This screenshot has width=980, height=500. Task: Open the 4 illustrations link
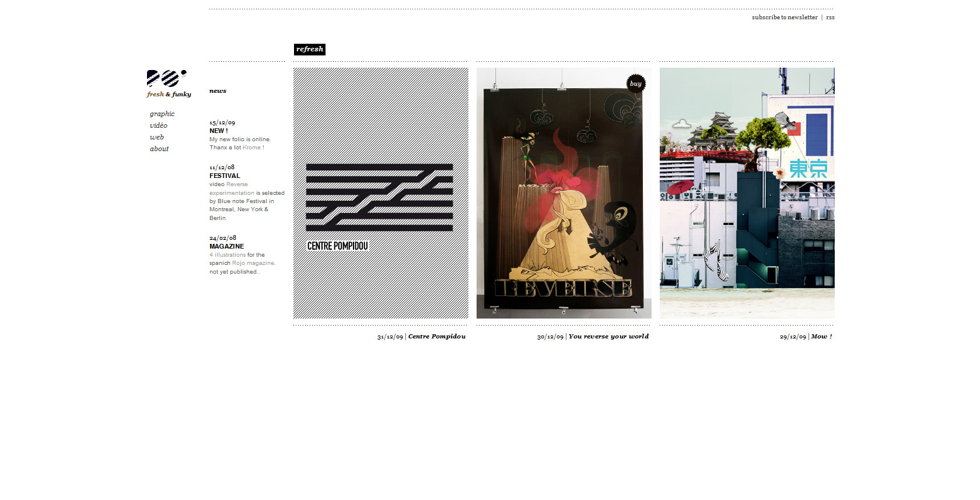(x=228, y=255)
